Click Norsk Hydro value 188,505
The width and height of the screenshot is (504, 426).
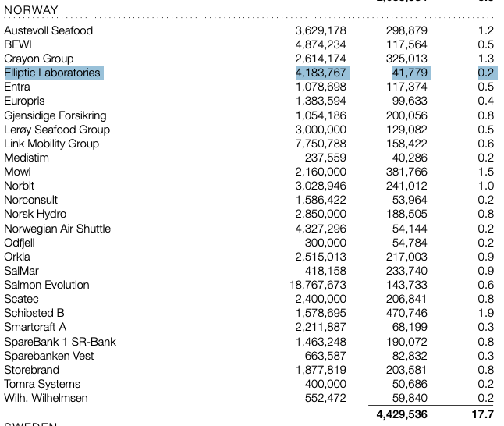(x=406, y=214)
